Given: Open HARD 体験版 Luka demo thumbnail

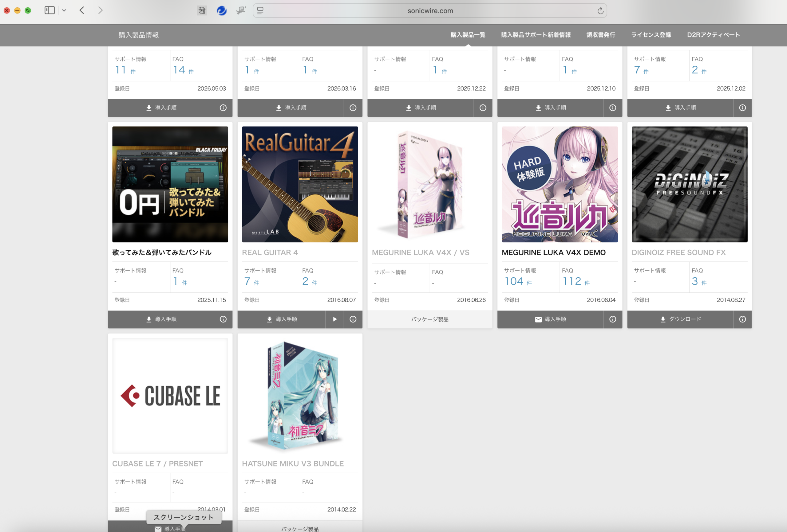Looking at the screenshot, I should point(560,184).
